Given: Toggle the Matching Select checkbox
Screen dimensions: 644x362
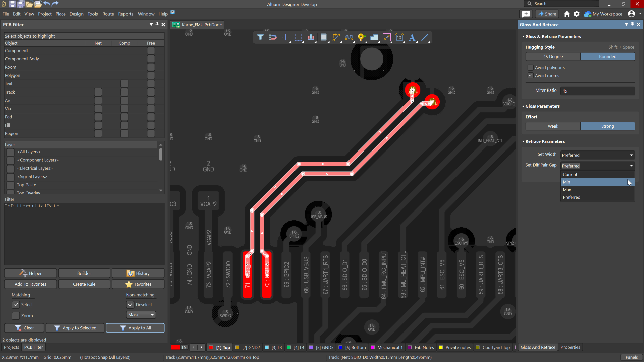Looking at the screenshot, I should (x=16, y=305).
